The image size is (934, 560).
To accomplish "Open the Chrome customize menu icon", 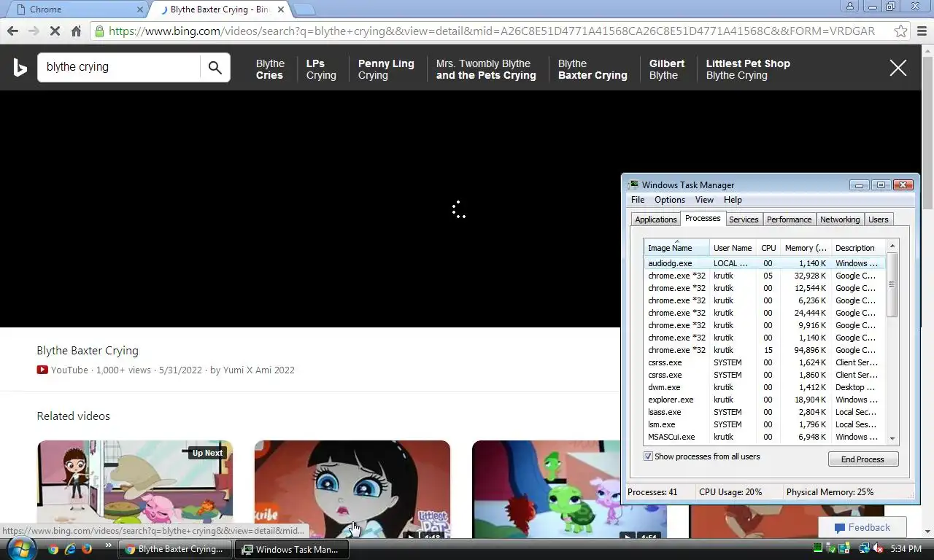I will (922, 31).
